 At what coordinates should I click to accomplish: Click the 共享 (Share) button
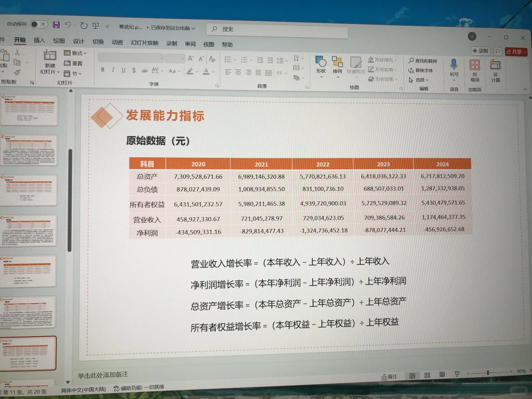(516, 51)
